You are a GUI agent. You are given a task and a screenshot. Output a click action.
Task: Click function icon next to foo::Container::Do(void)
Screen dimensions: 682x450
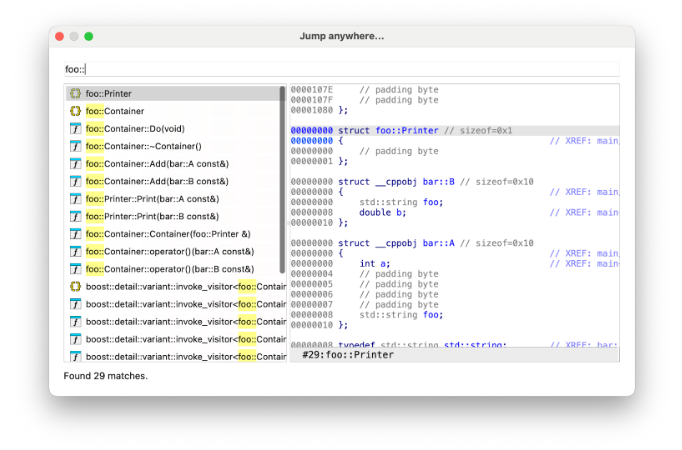click(x=75, y=129)
